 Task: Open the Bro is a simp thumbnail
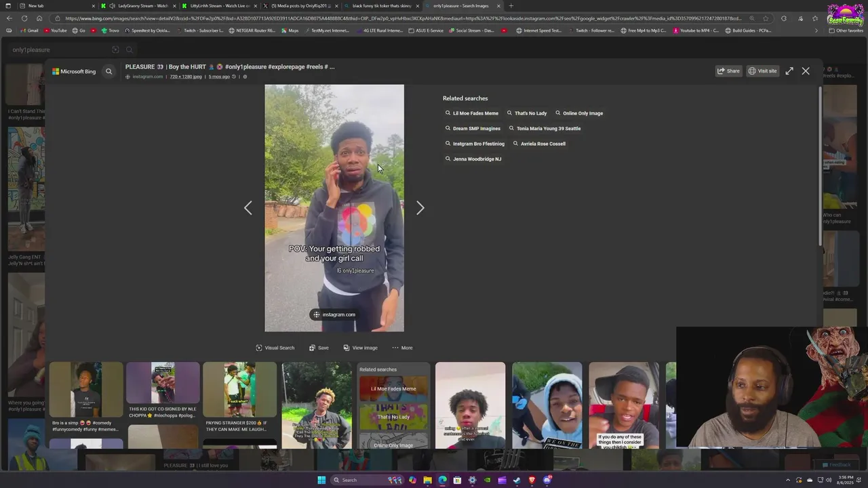point(86,390)
